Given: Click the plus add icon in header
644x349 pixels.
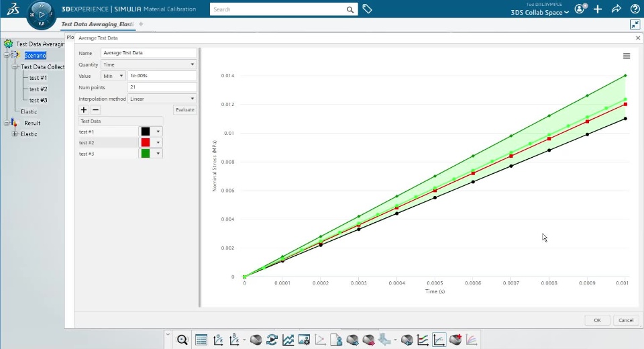Looking at the screenshot, I should click(x=598, y=9).
